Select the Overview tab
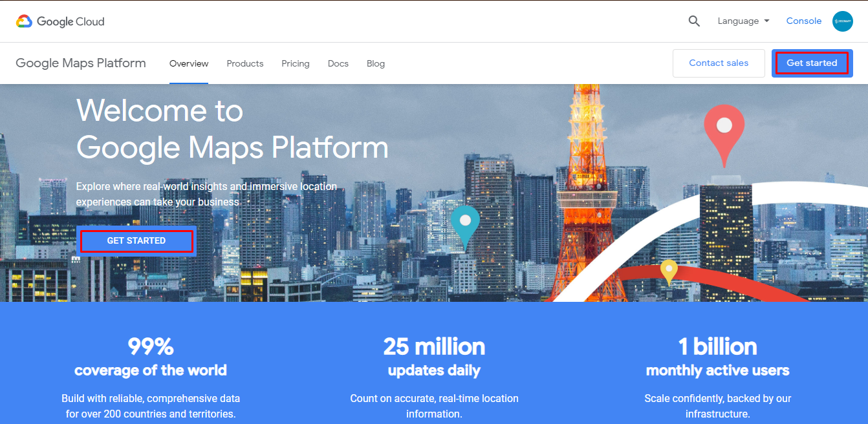The height and width of the screenshot is (424, 868). tap(189, 63)
